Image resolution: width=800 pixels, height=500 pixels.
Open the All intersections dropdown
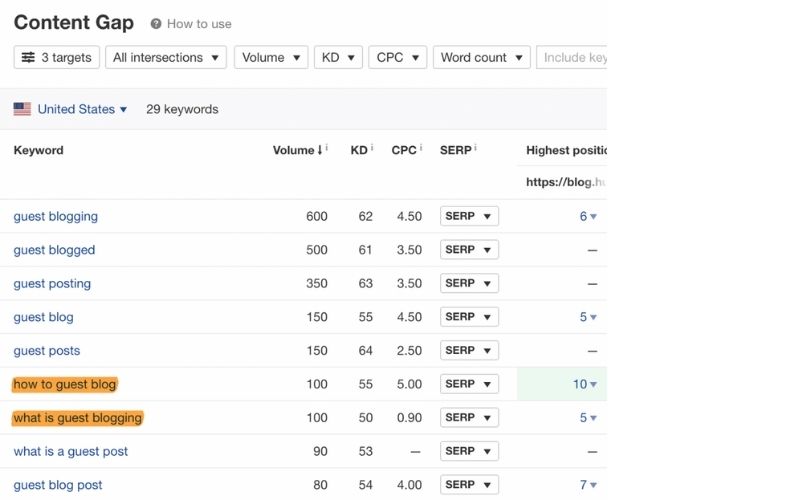point(166,57)
